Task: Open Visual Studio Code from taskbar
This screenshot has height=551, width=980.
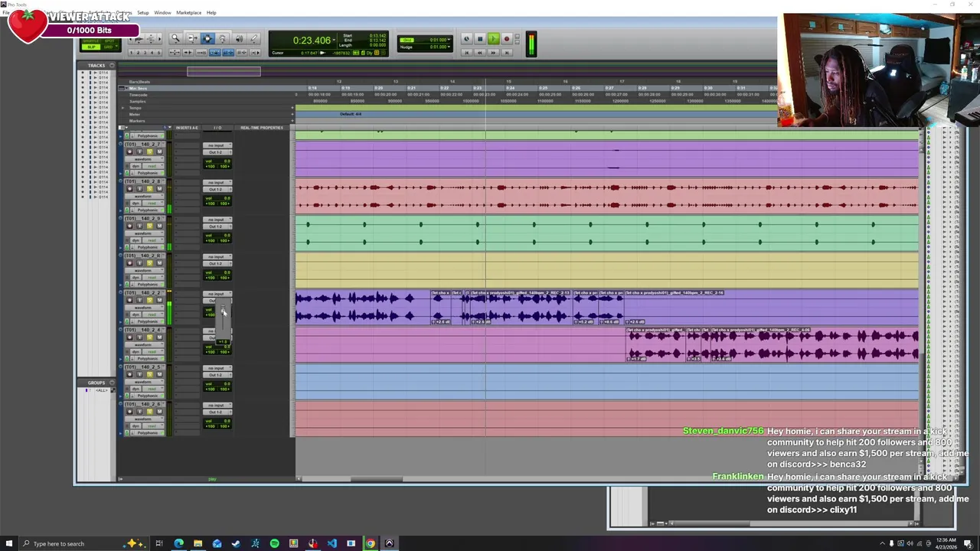Action: click(x=332, y=543)
